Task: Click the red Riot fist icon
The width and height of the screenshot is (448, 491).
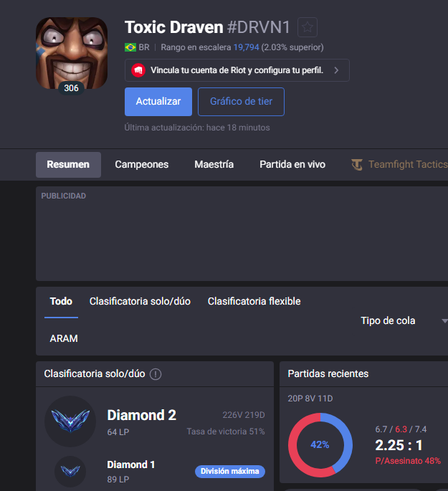Action: coord(138,70)
